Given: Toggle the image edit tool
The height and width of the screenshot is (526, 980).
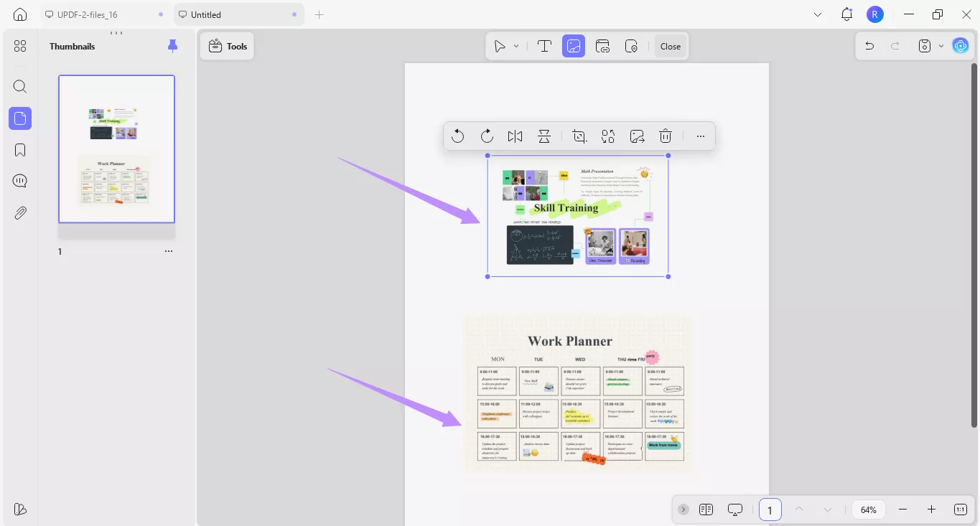Looking at the screenshot, I should [x=573, y=46].
